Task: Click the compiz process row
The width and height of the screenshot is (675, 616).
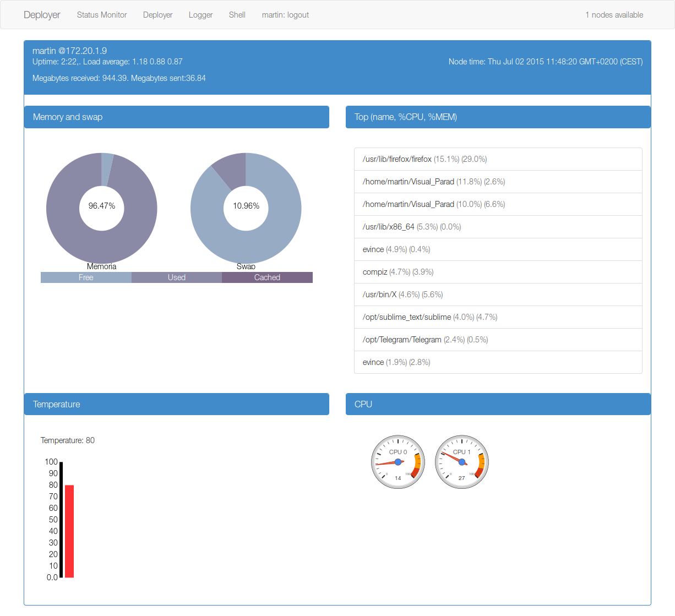Action: [498, 271]
